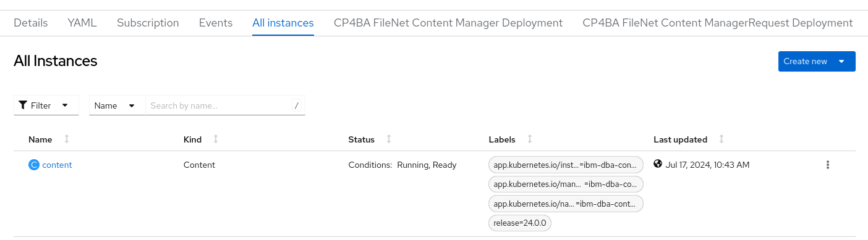This screenshot has height=240, width=868.
Task: Click the globe icon beside timestamp
Action: [658, 164]
